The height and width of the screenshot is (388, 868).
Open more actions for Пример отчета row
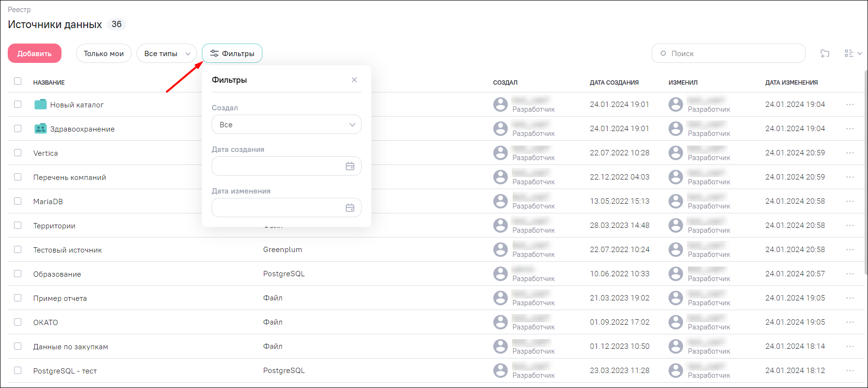(x=850, y=298)
